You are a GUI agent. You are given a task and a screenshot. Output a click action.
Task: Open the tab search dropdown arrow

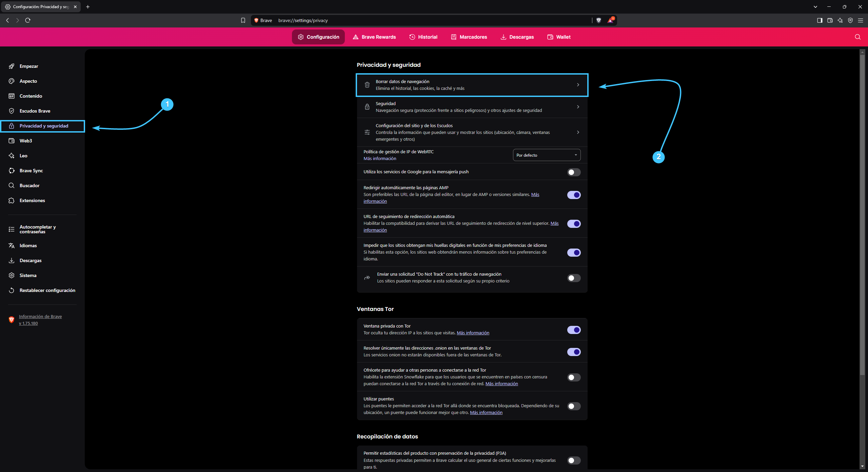(x=815, y=7)
